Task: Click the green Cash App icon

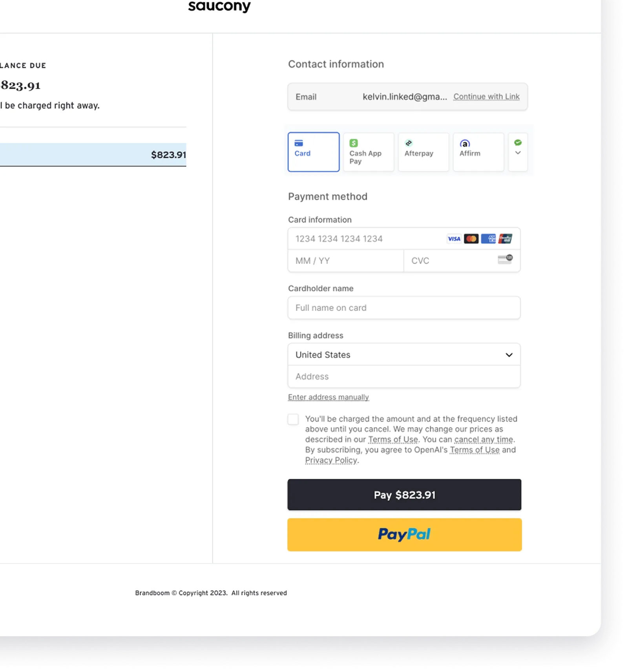Action: (354, 143)
